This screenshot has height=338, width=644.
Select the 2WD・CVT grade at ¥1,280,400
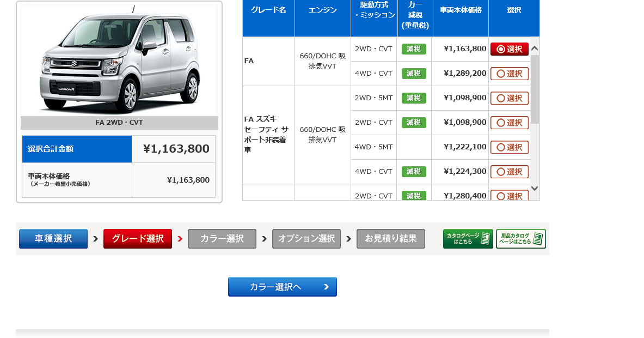(510, 196)
